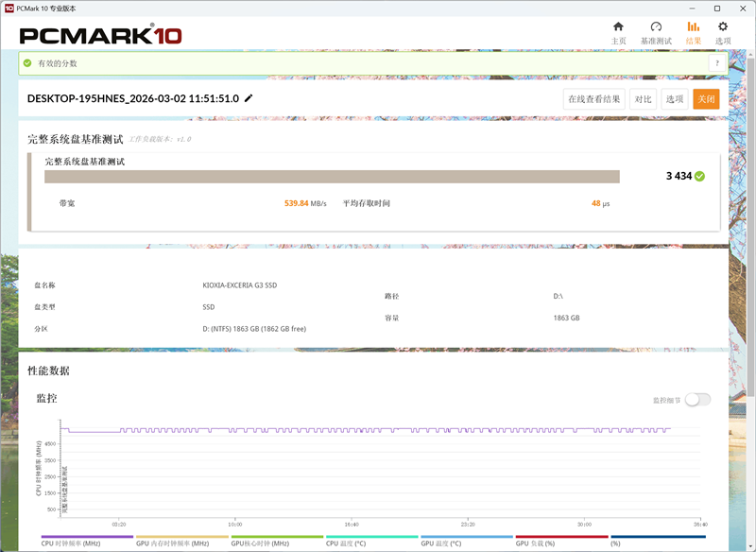756x552 pixels.
Task: Toggle the GPU 内存时钟频率 series
Action: point(172,543)
